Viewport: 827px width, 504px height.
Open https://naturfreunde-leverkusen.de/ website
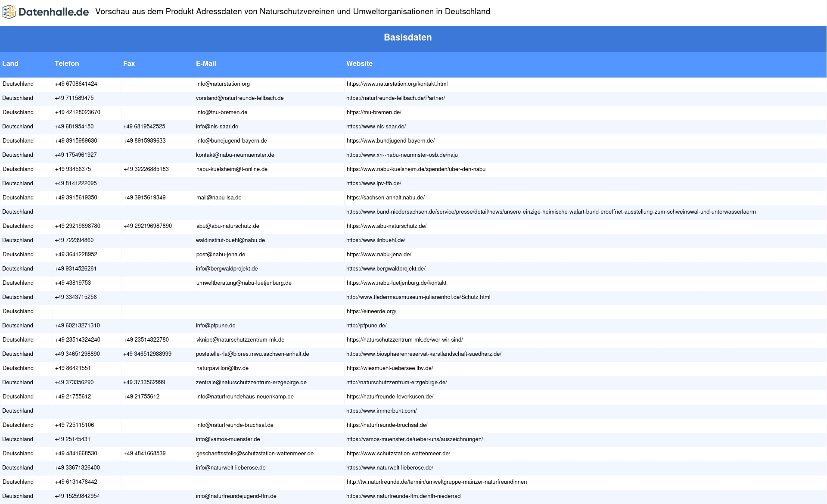point(390,397)
